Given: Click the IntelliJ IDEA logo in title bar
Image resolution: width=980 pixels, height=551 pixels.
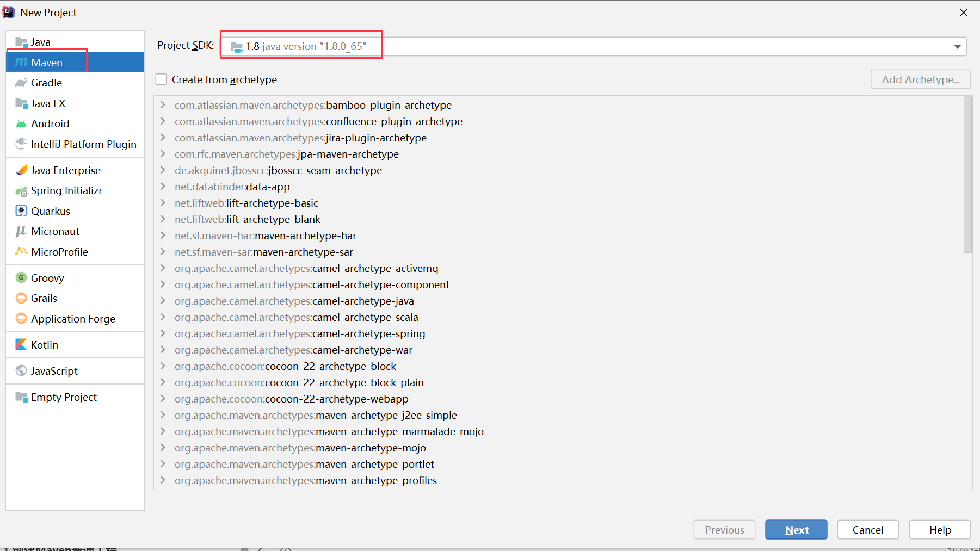Looking at the screenshot, I should (9, 12).
